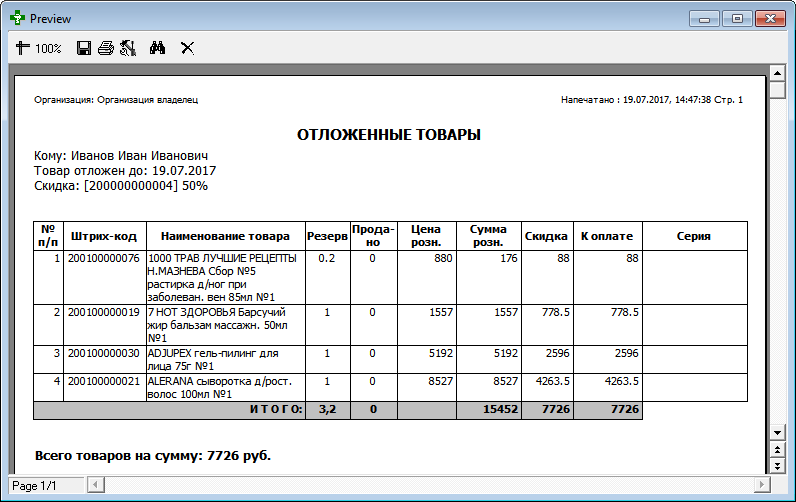
Task: Click the ОТЛОЖЕННЫЕ ТОВАРЫ report title
Action: 389,135
